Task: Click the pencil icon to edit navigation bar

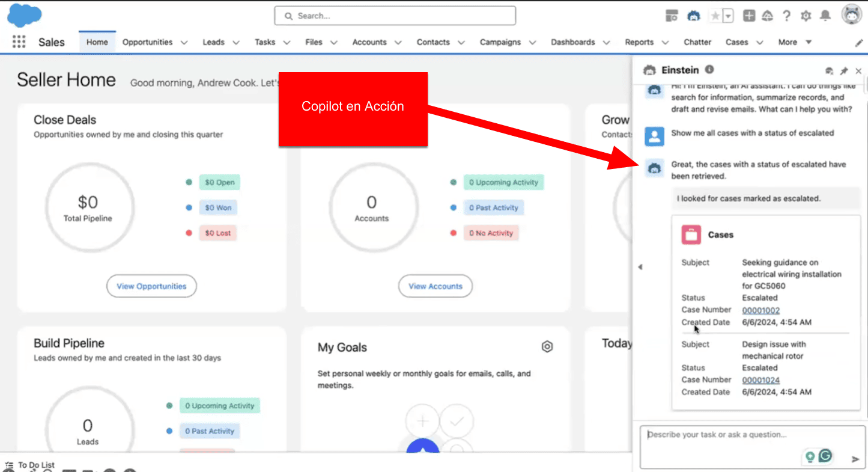Action: pyautogui.click(x=858, y=43)
